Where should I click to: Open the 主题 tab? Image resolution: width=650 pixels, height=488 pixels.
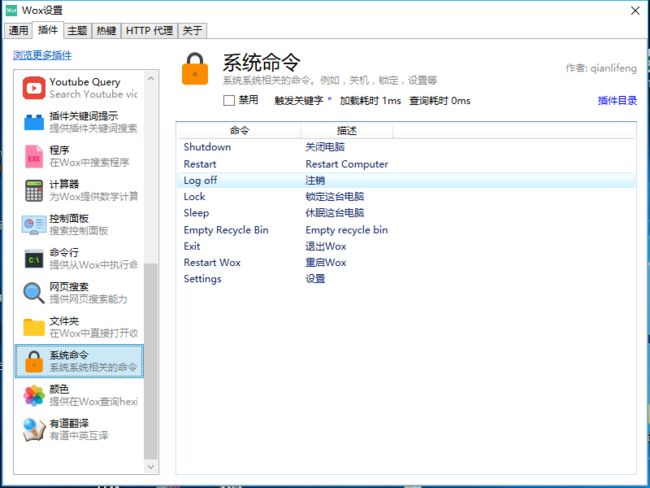(x=77, y=30)
